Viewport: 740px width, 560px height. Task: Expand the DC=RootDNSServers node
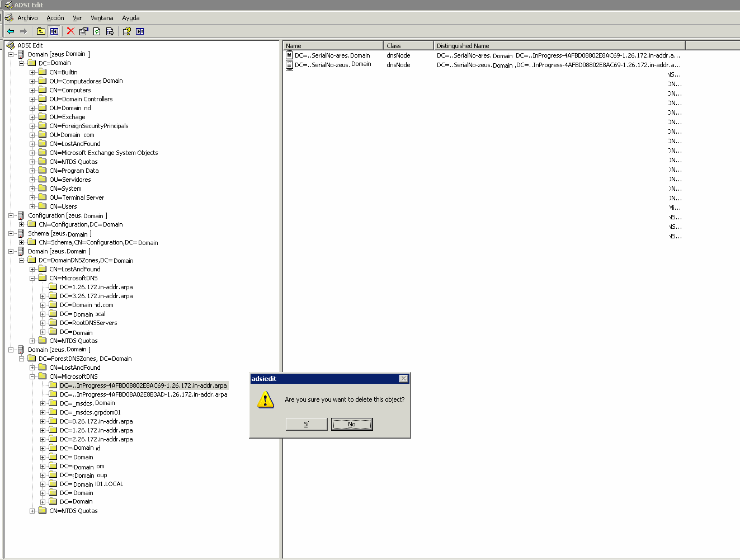click(43, 323)
